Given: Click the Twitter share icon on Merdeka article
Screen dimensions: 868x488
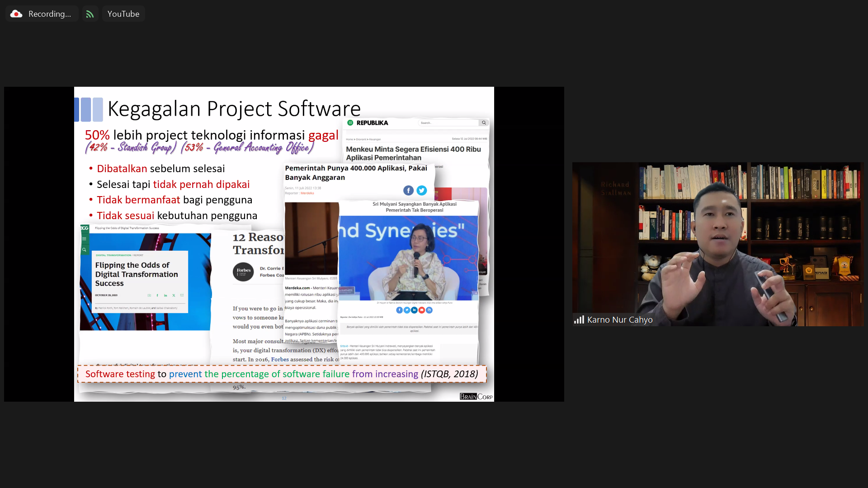Looking at the screenshot, I should (x=421, y=191).
